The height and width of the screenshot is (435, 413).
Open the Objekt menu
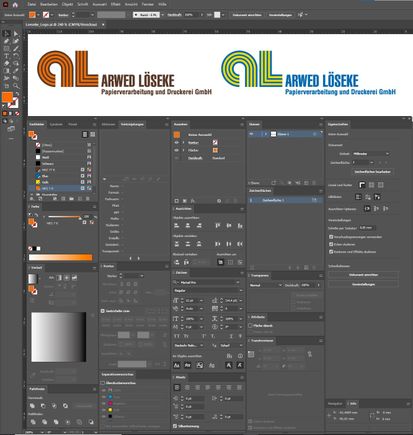click(x=67, y=4)
